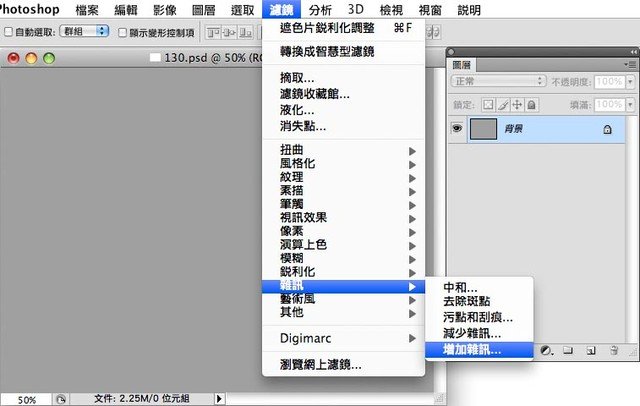Expand 模糊 submenu
This screenshot has height=406, width=640.
[x=343, y=259]
